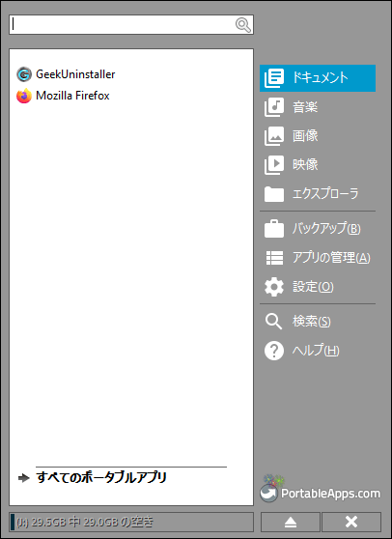Screen dimensions: 392x539
Task: Click the arrow beside すべてのポータブルアプリ
Action: point(24,478)
